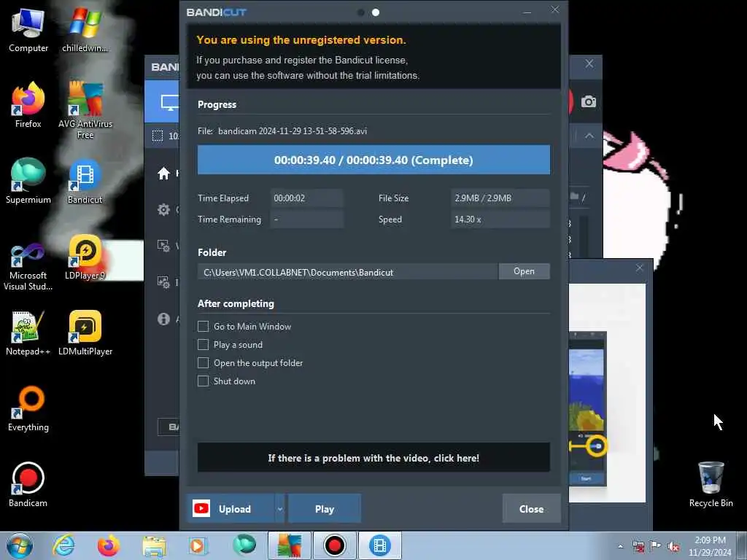
Task: Open Notepad++ desktop shortcut
Action: [28, 332]
